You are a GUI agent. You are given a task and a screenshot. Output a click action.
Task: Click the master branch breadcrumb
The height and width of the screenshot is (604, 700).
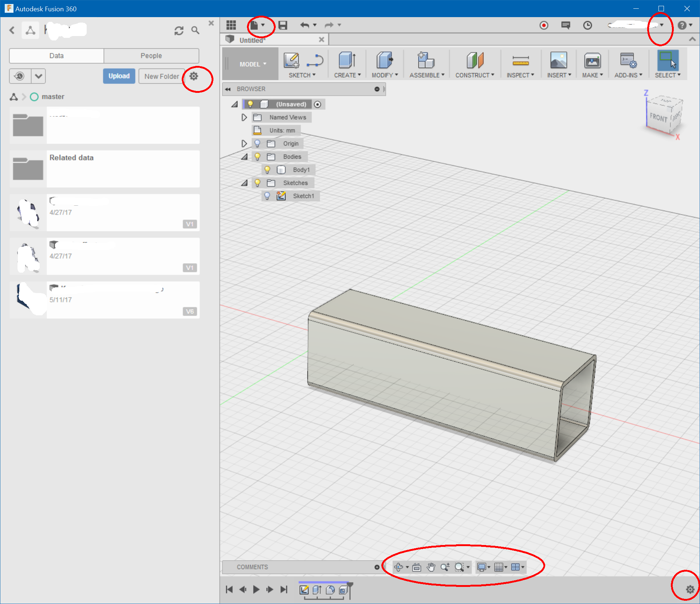click(x=53, y=96)
